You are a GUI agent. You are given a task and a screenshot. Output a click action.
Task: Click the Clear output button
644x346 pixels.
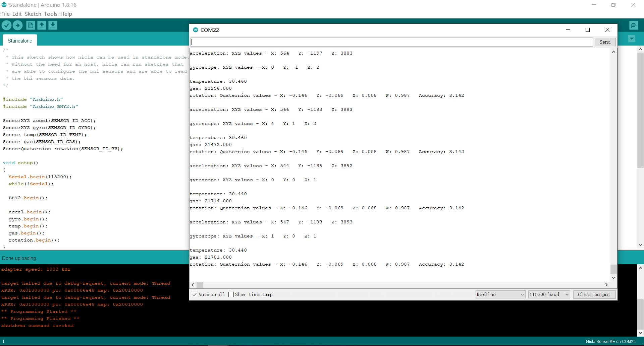point(594,294)
